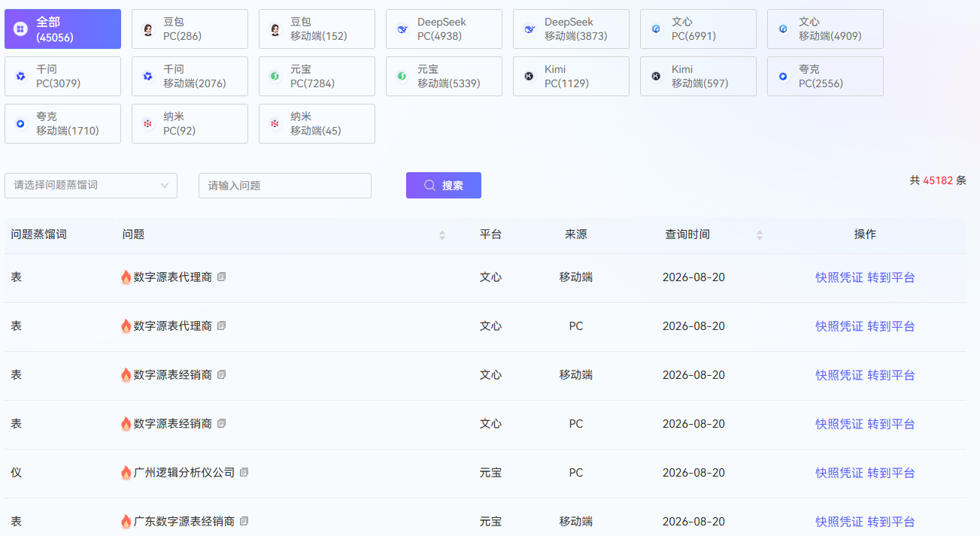Switch to 元宝 移动端(5339) tab
This screenshot has width=980, height=536.
click(x=444, y=76)
